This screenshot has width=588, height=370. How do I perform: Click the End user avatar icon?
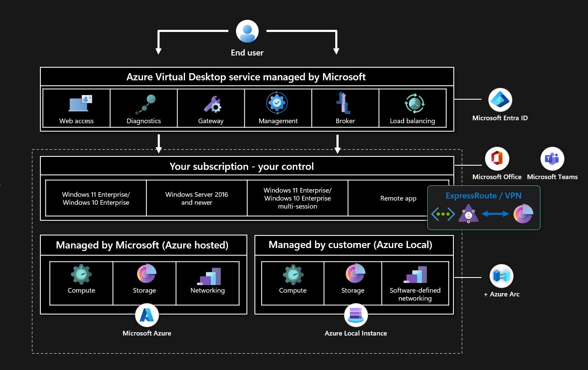click(x=247, y=32)
